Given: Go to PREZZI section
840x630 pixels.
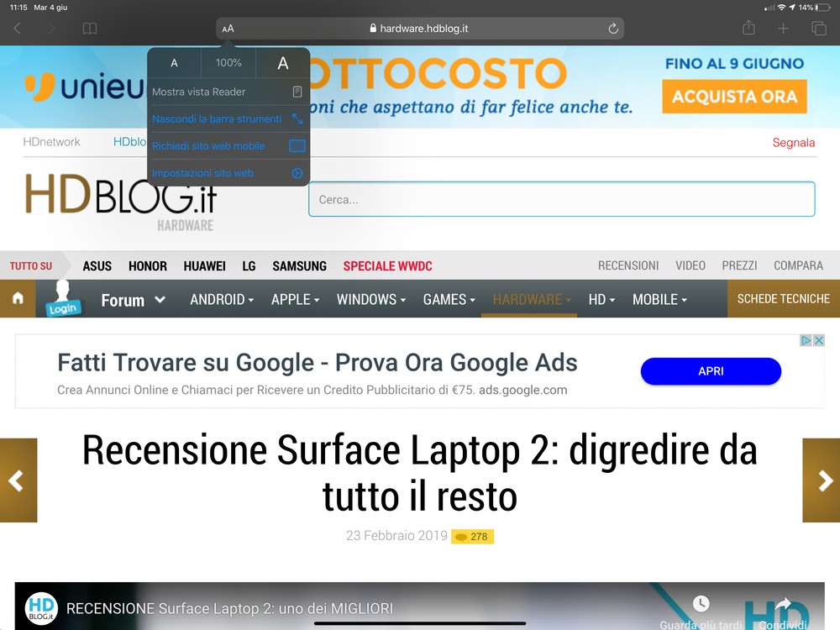Looking at the screenshot, I should (739, 265).
